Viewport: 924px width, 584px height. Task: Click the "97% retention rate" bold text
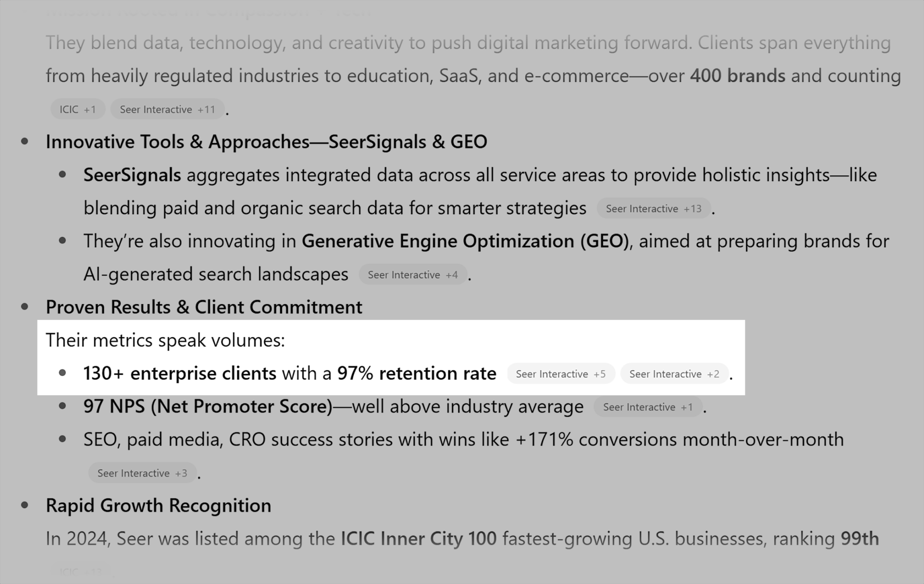(416, 373)
